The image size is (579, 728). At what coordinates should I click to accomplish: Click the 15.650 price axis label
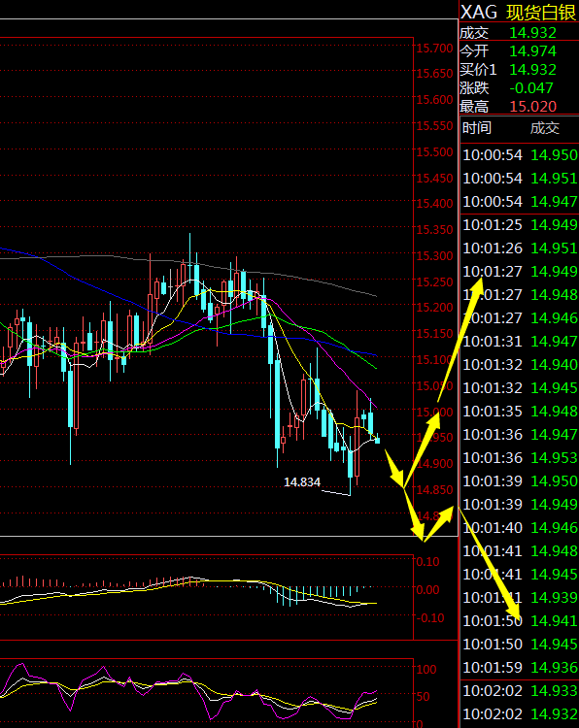(x=434, y=74)
